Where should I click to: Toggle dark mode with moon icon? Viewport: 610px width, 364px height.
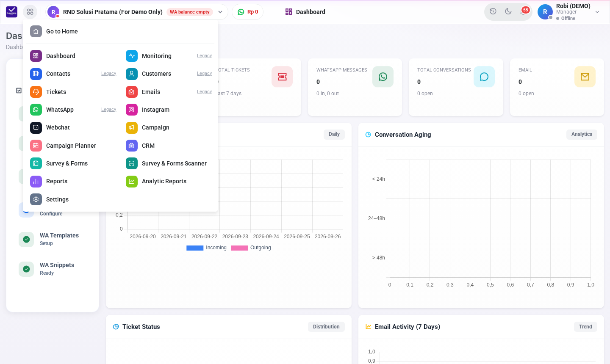coord(508,11)
